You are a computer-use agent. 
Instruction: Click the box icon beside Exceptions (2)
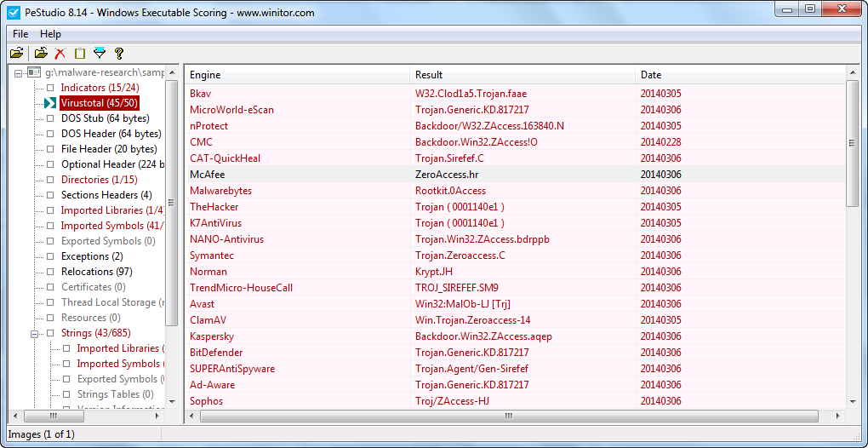click(x=50, y=256)
